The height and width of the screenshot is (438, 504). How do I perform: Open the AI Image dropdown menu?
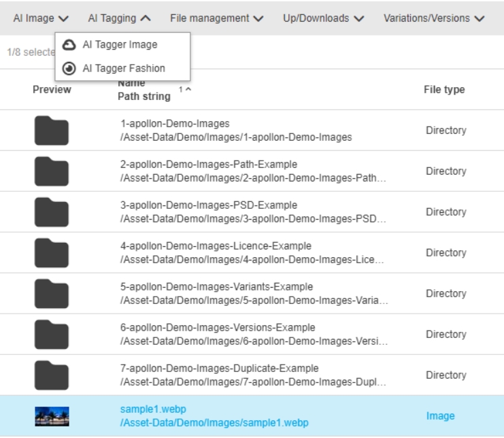point(41,18)
